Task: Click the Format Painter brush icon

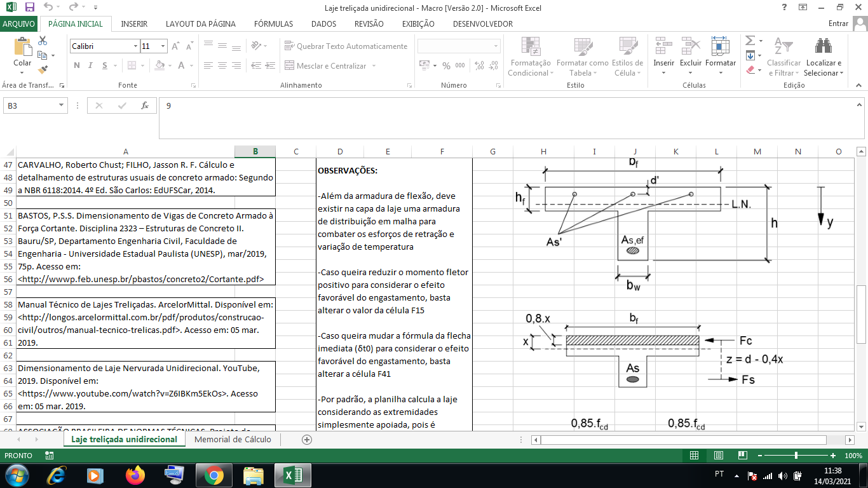Action: point(43,70)
